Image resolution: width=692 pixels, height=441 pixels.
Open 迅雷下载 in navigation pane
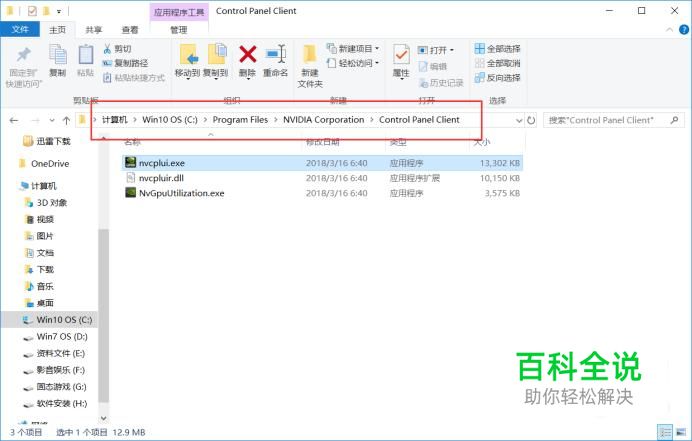[47, 141]
